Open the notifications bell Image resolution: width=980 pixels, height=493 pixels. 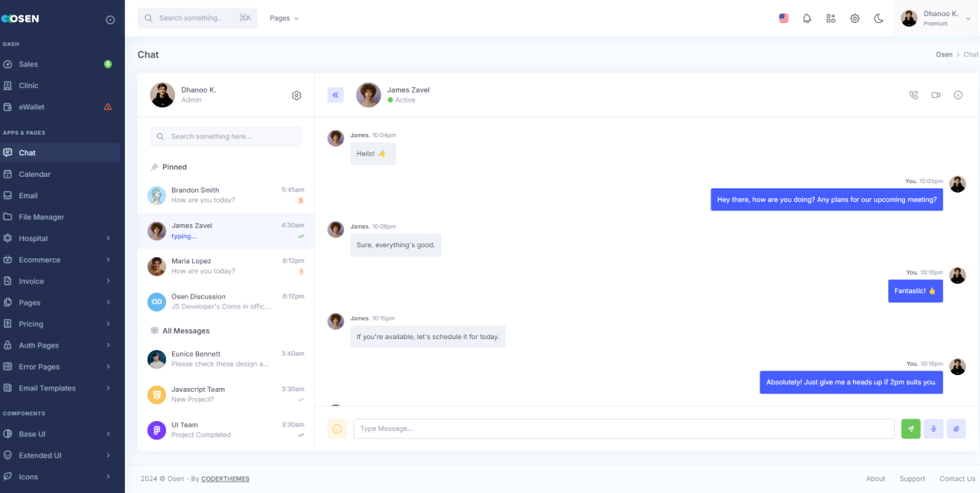coord(807,18)
